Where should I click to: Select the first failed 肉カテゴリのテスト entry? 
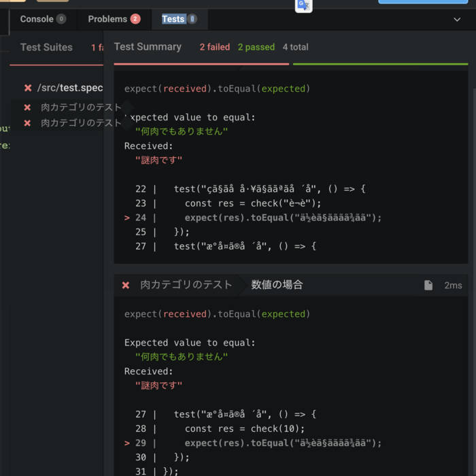pos(80,107)
